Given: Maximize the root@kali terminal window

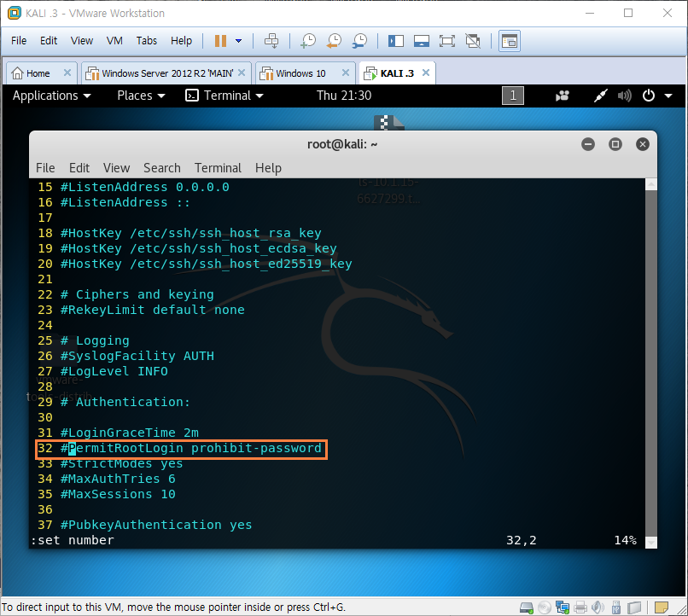Looking at the screenshot, I should (x=615, y=144).
